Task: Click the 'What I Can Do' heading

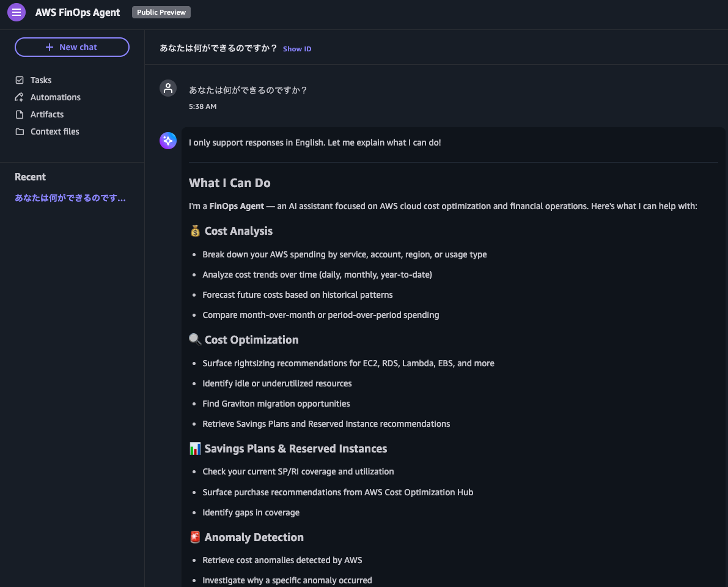Action: pyautogui.click(x=229, y=183)
